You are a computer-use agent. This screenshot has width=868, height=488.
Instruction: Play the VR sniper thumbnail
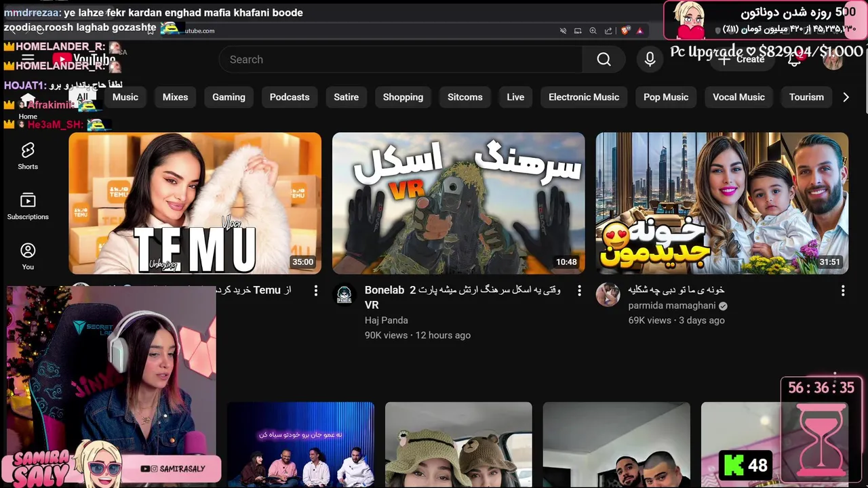point(458,203)
